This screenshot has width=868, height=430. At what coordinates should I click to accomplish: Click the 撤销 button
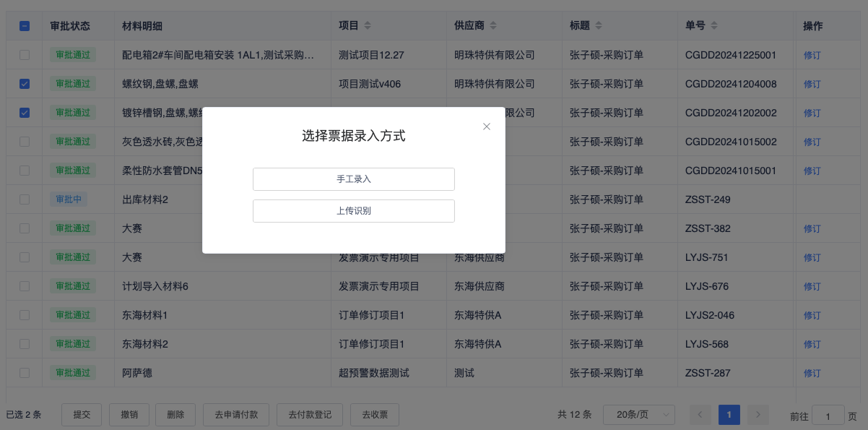point(129,415)
